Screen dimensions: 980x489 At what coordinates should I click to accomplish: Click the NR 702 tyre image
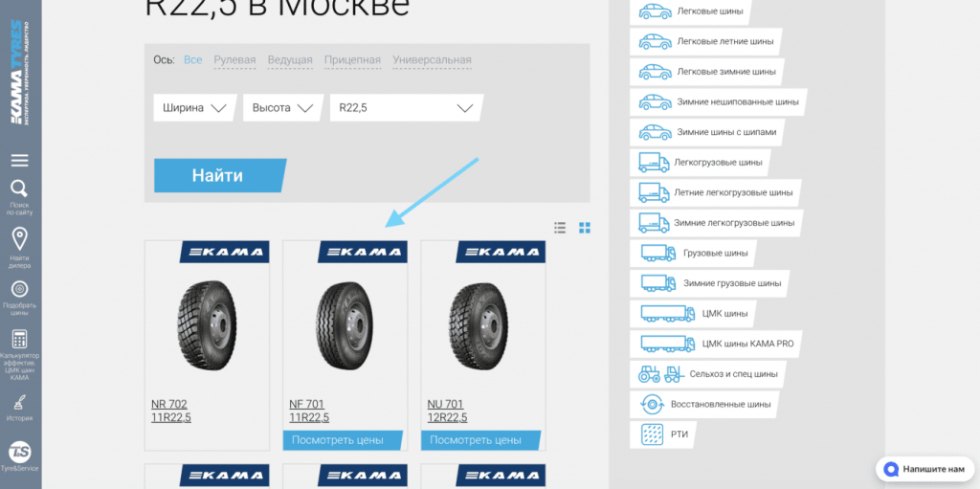click(x=207, y=326)
